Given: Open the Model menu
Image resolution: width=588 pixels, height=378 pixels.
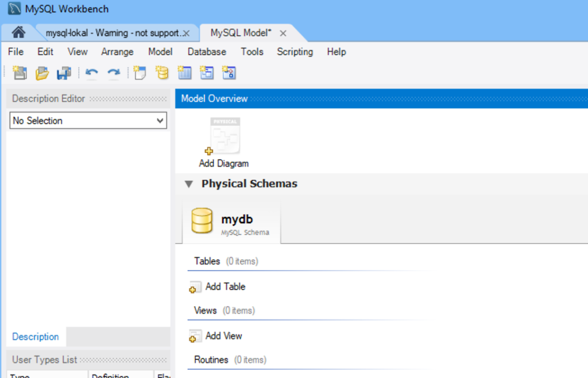Looking at the screenshot, I should pyautogui.click(x=160, y=52).
